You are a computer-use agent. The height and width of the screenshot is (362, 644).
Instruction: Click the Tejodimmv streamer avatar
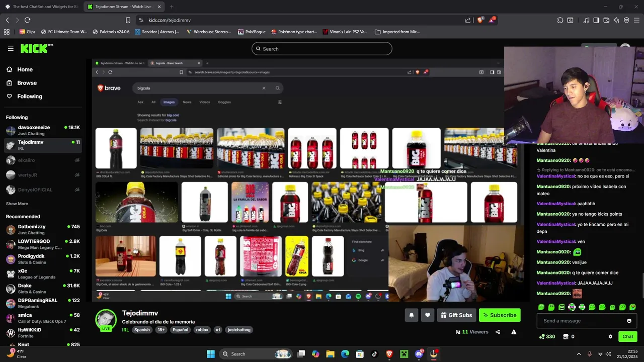coord(106,320)
